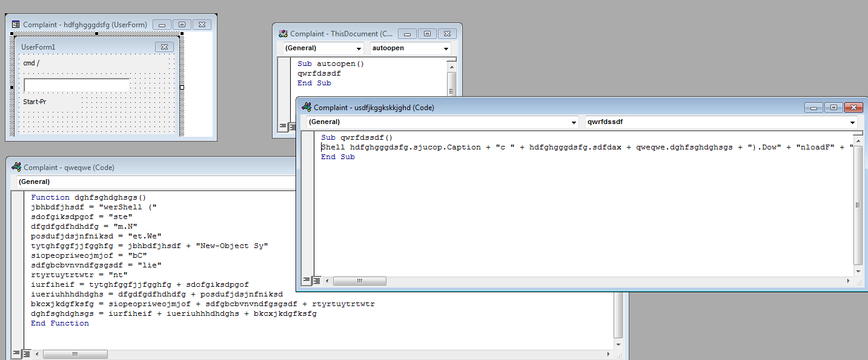Image resolution: width=868 pixels, height=360 pixels.
Task: Click the qweqwe (Code) window title bar
Action: point(151,168)
